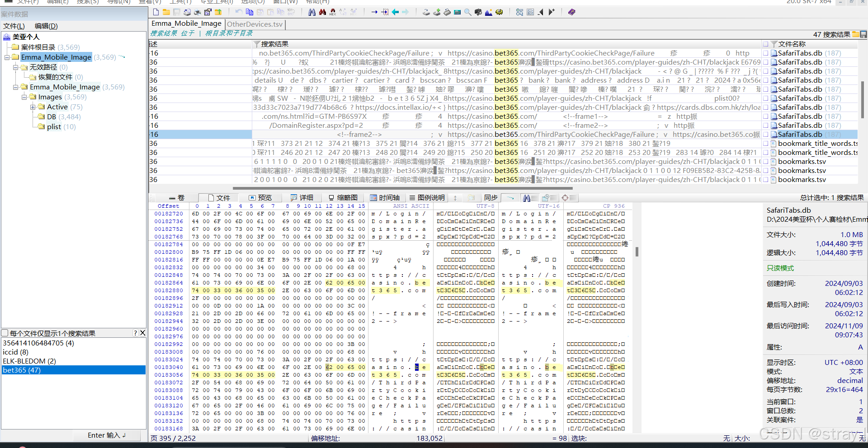The image size is (868, 448).
Task: Tick the header checkbox beside 文件名称
Action: 765,44
